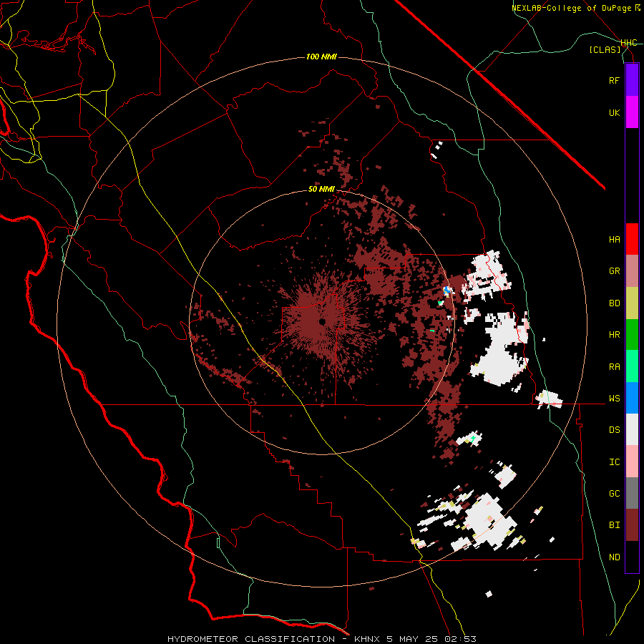Viewport: 644px width, 644px height.
Task: Click the RF legend label
Action: pyautogui.click(x=614, y=80)
